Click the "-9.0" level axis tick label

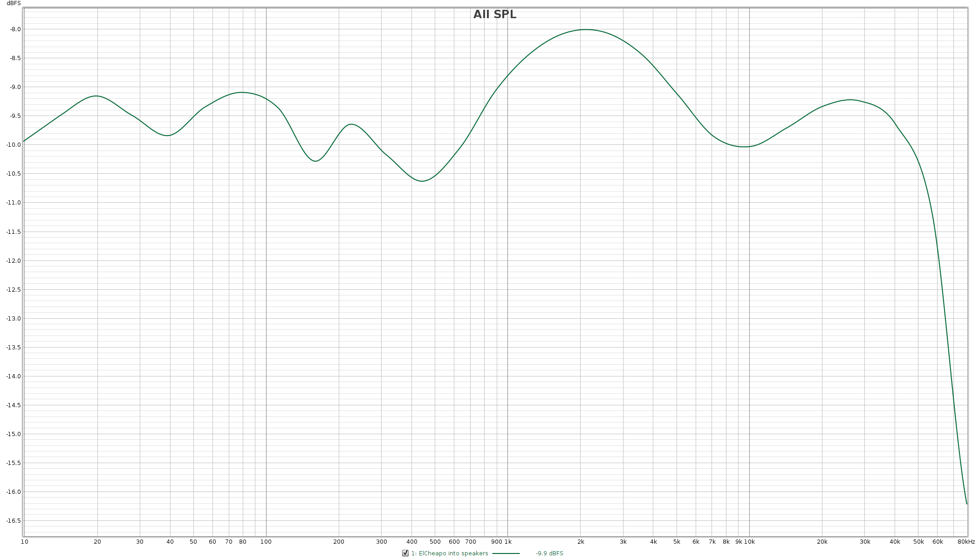point(15,87)
